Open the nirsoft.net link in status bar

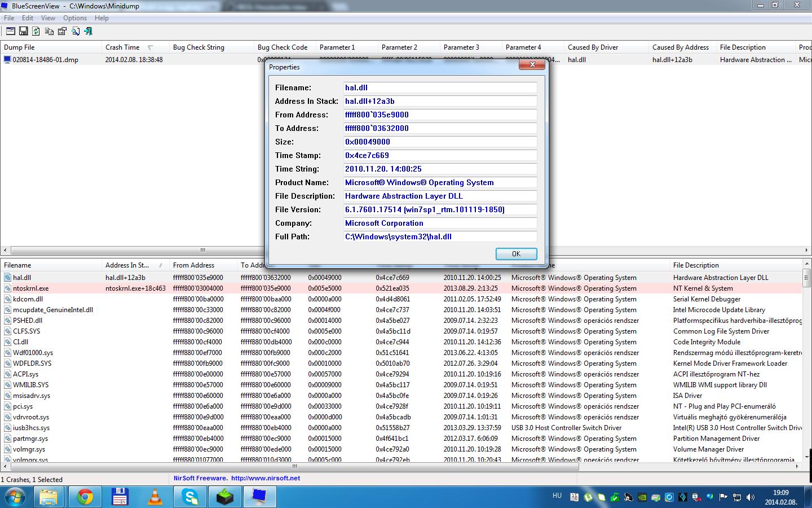click(266, 478)
